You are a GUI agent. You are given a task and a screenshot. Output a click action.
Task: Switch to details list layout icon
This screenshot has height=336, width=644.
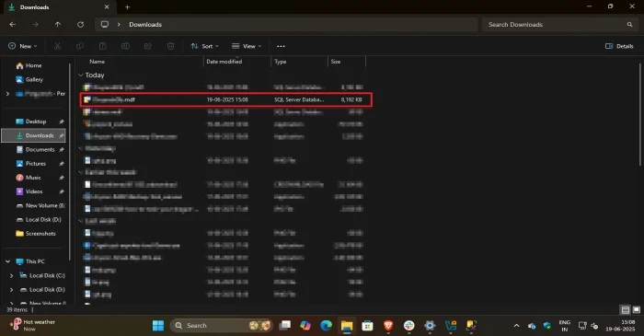pyautogui.click(x=625, y=309)
